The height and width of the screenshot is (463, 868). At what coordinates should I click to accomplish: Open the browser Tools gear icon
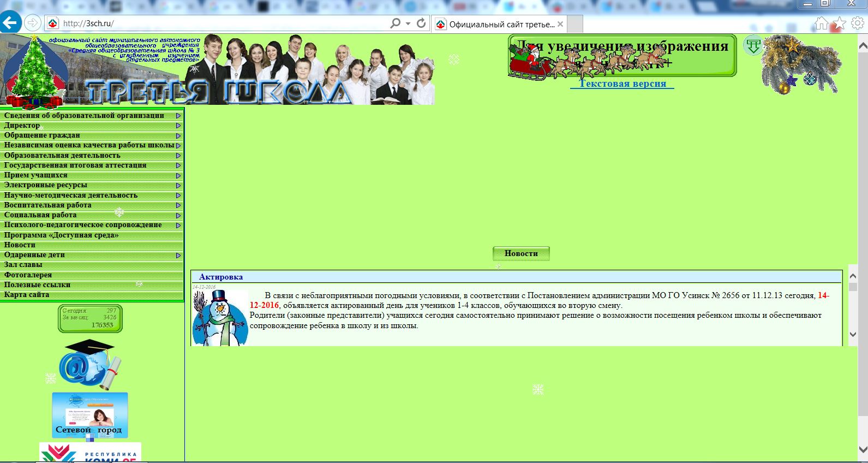click(858, 23)
